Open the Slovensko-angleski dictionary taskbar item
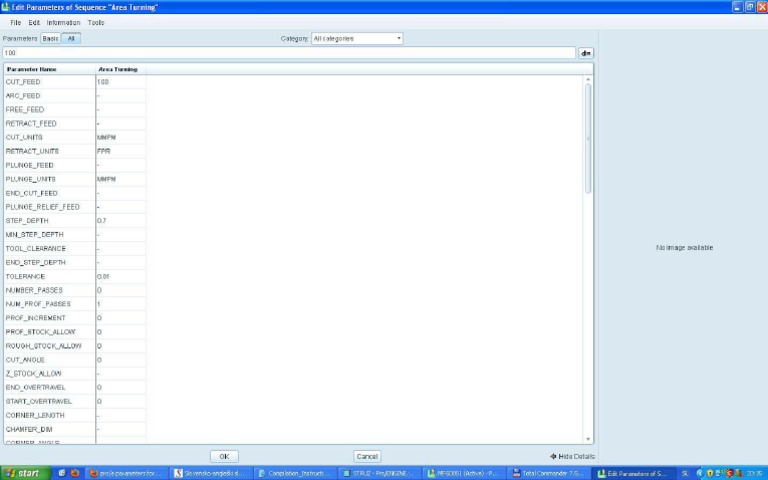The image size is (768, 480). click(x=210, y=473)
